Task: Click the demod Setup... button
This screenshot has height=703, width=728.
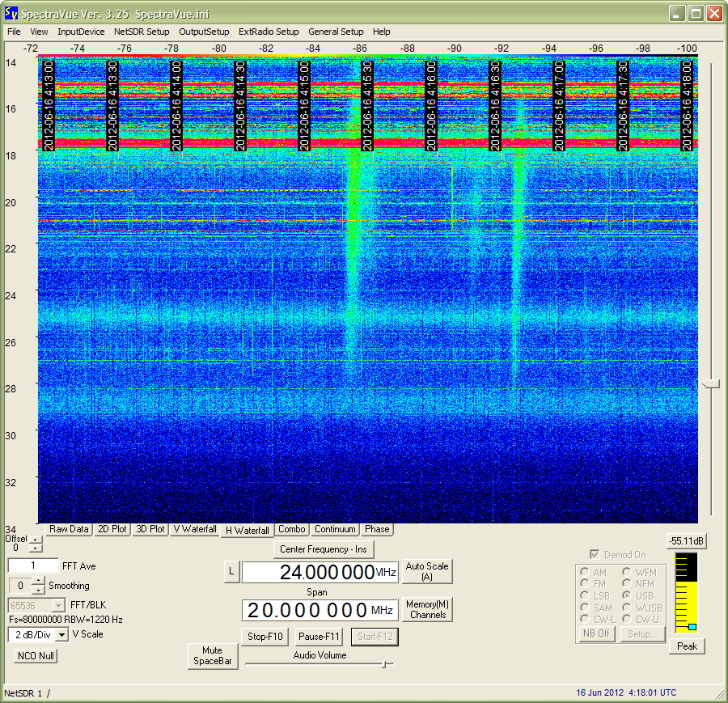Action: pyautogui.click(x=642, y=633)
